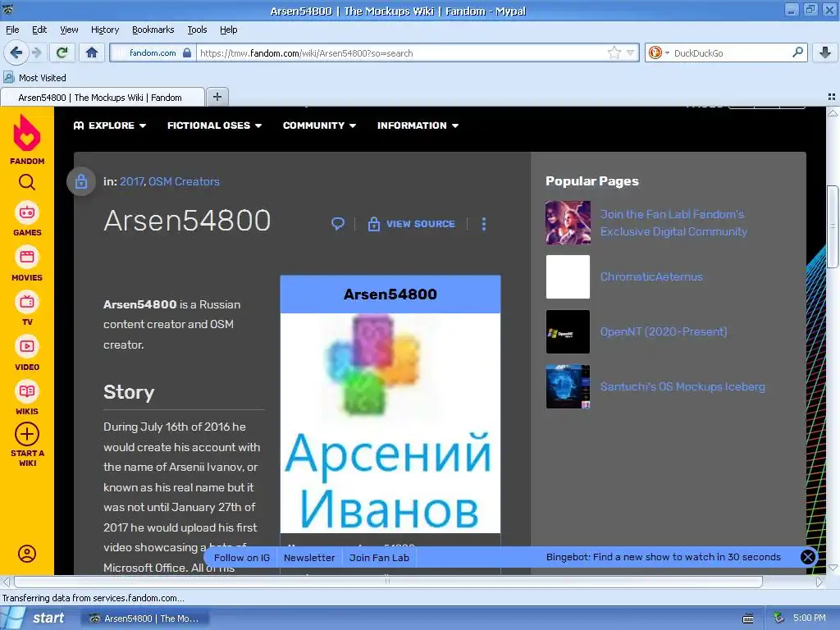Viewport: 840px width, 630px height.
Task: Click the vertical scrollbar thumb
Action: click(833, 226)
